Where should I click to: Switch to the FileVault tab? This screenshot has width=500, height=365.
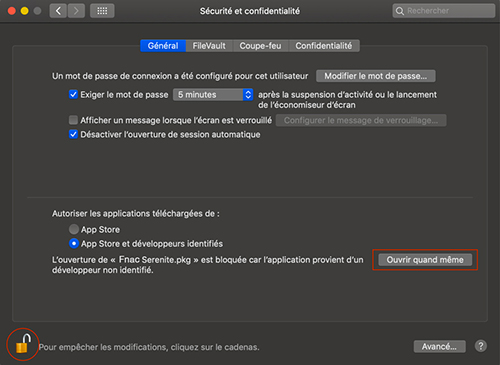pyautogui.click(x=209, y=46)
